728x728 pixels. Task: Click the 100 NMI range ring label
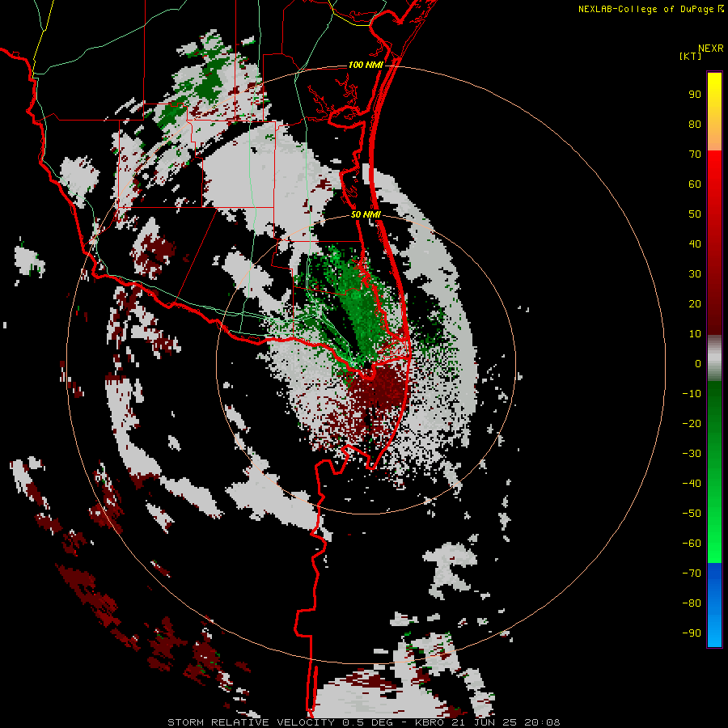click(366, 65)
